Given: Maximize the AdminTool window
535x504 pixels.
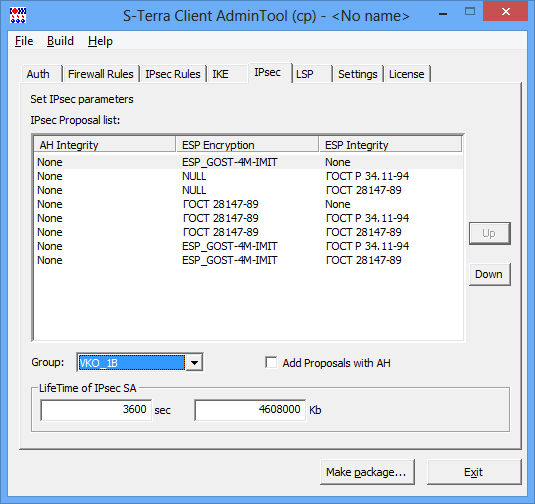Looking at the screenshot, I should coord(470,12).
